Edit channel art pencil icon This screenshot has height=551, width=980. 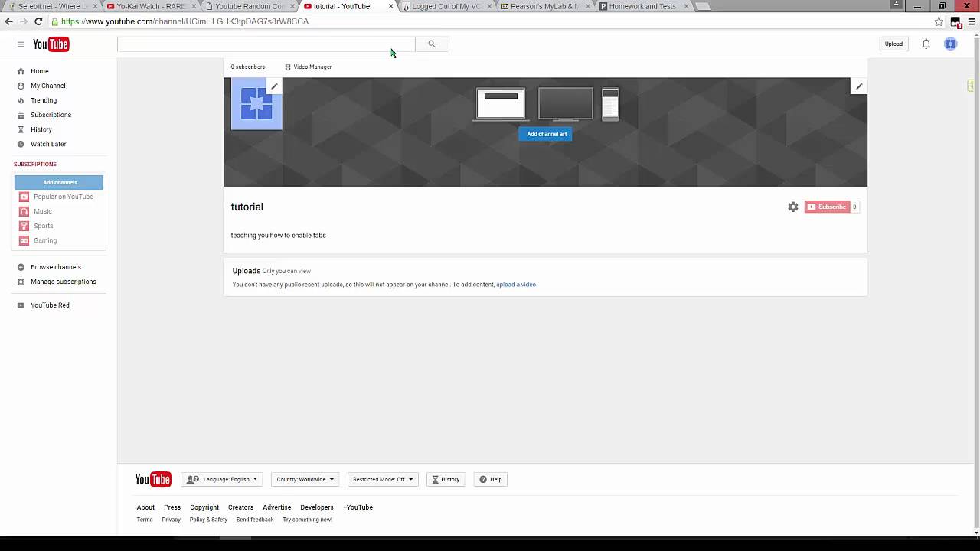[859, 86]
